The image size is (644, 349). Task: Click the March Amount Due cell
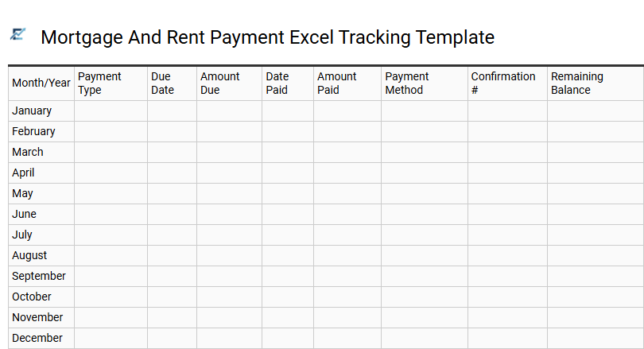229,153
